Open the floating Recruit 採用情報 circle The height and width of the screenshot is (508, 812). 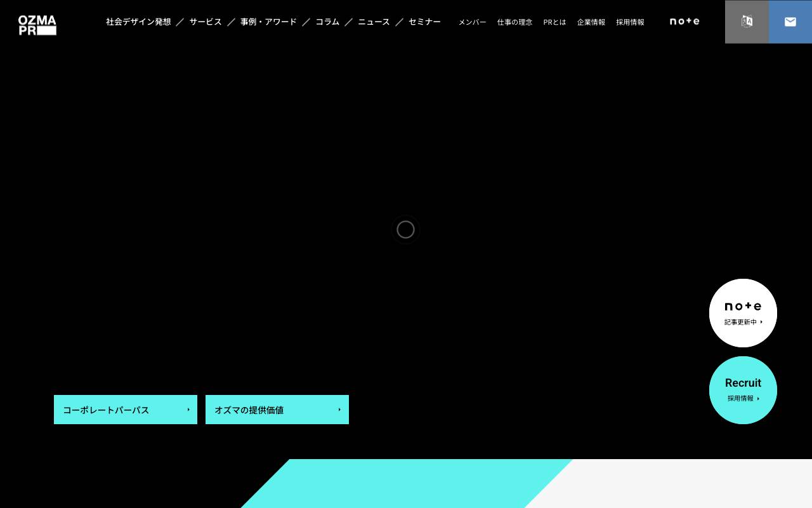point(743,390)
